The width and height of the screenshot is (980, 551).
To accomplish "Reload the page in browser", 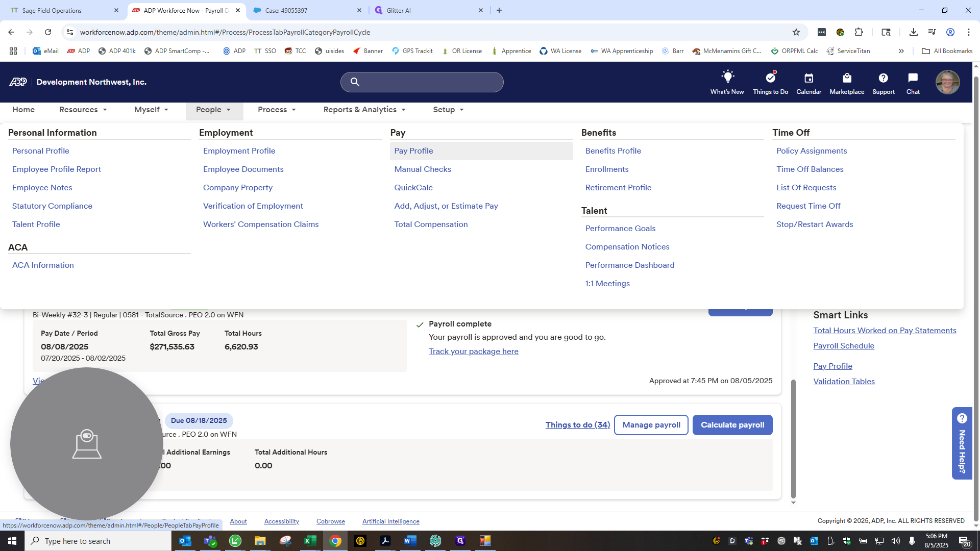I will [x=48, y=32].
